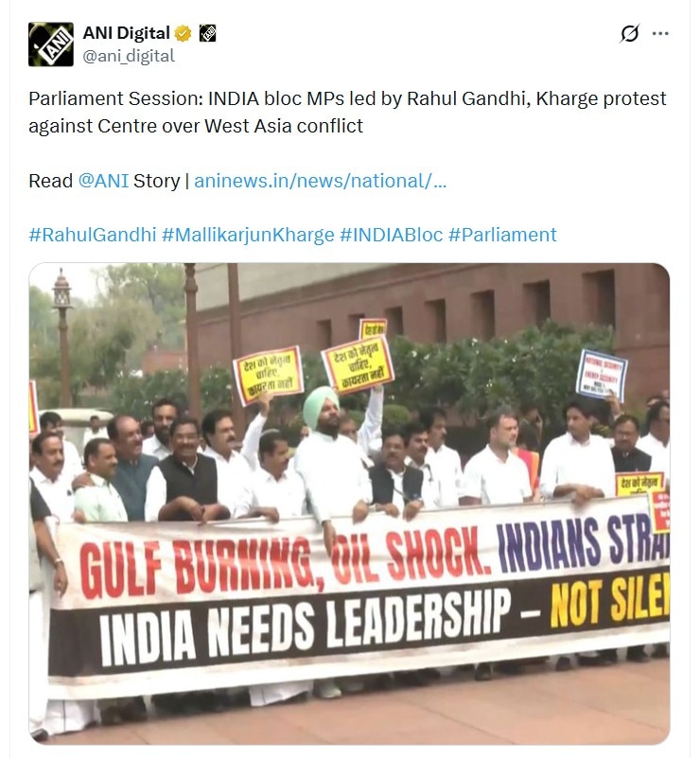Click the 'against Centre over West Asia conflict' line
Viewport: 700px width, 758px height.
click(196, 126)
